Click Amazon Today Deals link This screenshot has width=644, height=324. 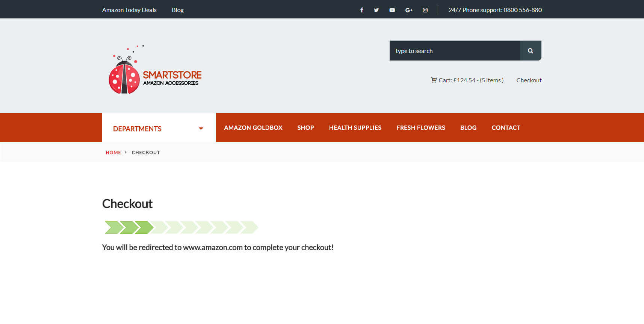point(129,10)
